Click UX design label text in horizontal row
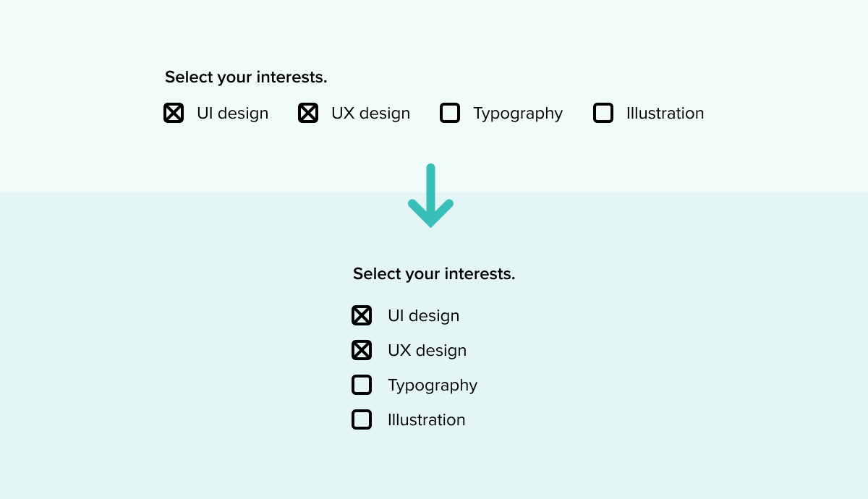This screenshot has width=868, height=499. coord(370,114)
